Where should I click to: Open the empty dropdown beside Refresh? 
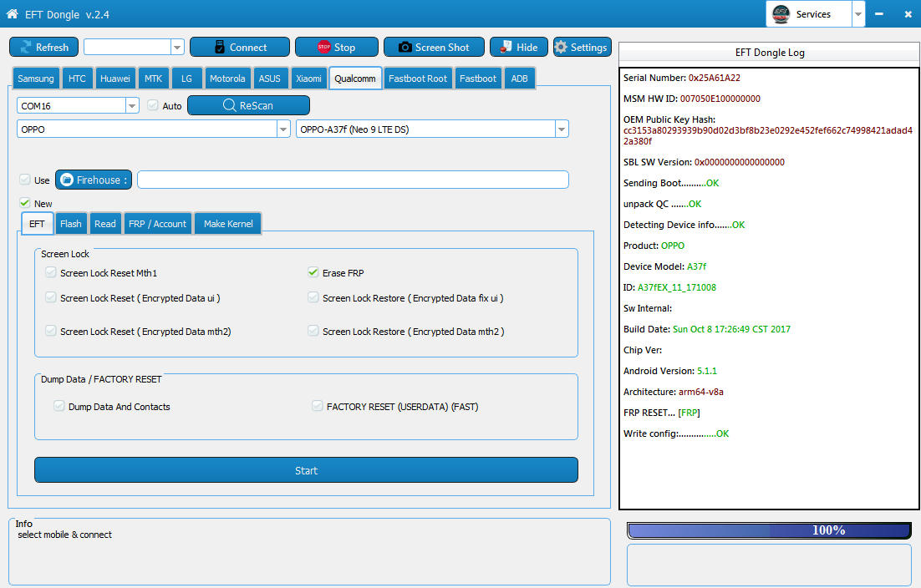(x=177, y=47)
